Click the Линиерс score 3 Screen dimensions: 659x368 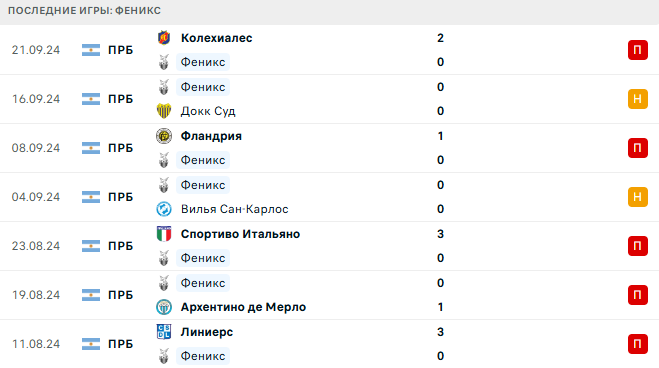point(440,332)
